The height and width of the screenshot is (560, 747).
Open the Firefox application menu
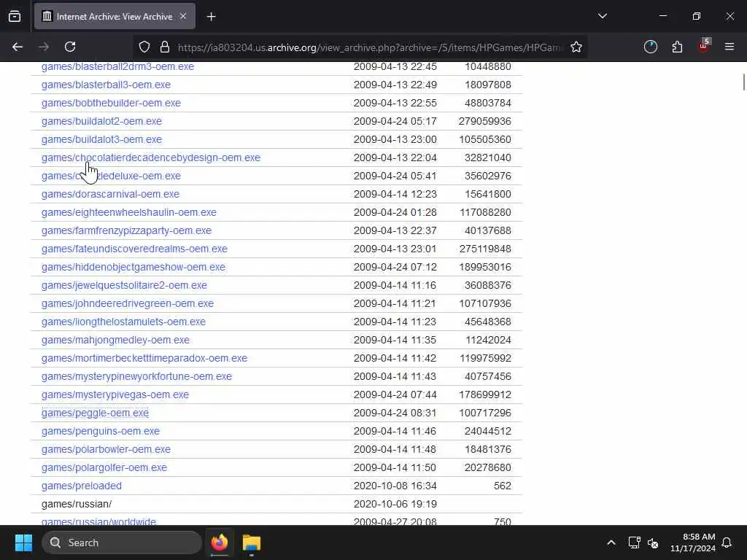click(x=729, y=47)
